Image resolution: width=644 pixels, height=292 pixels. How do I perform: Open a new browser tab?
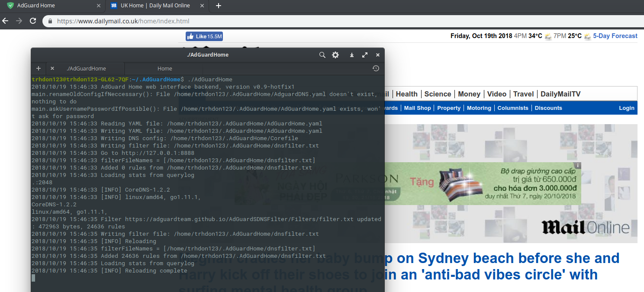[x=219, y=6]
